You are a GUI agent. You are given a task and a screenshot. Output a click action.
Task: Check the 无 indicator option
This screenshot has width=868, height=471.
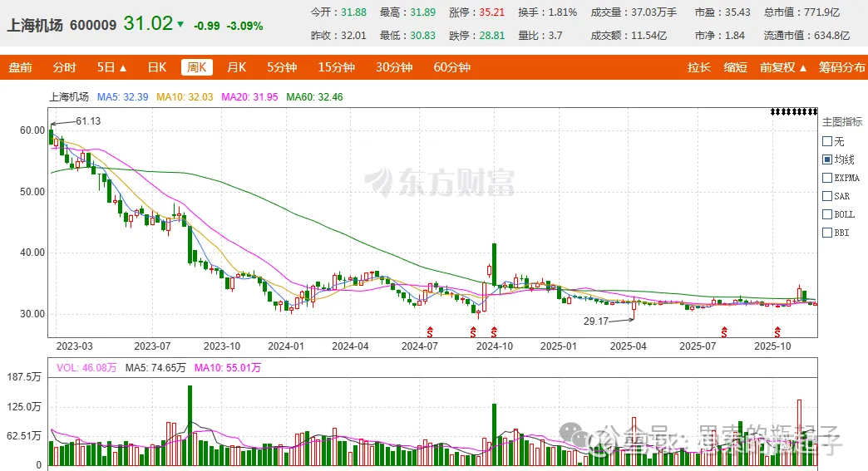pyautogui.click(x=827, y=141)
